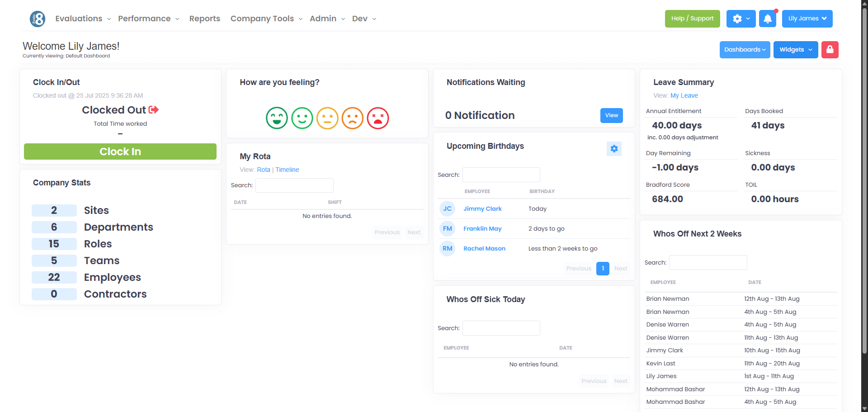This screenshot has height=412, width=868.
Task: Open Rachel Mason's profile link
Action: coord(484,248)
